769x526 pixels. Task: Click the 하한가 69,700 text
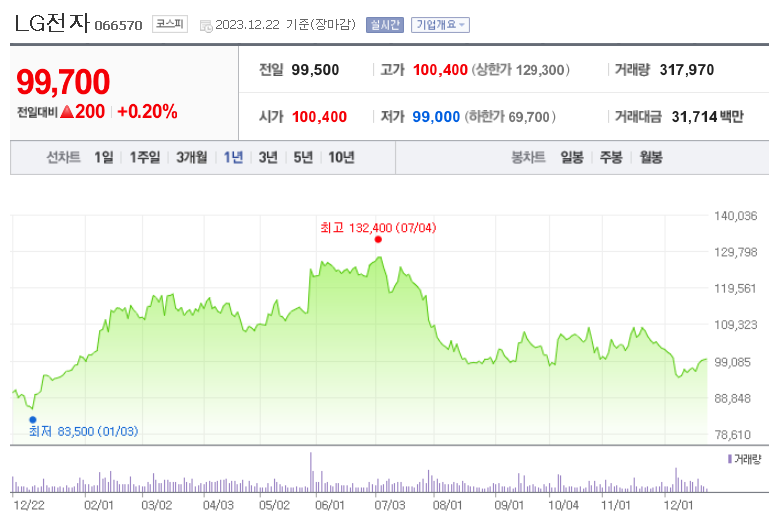coord(510,117)
